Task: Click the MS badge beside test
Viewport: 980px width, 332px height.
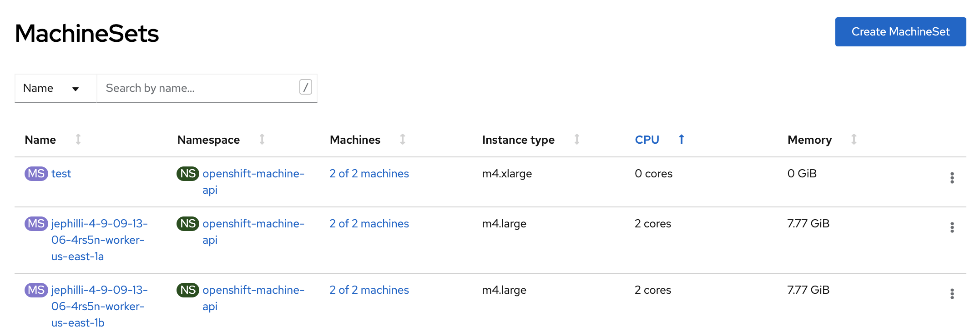Action: (36, 174)
